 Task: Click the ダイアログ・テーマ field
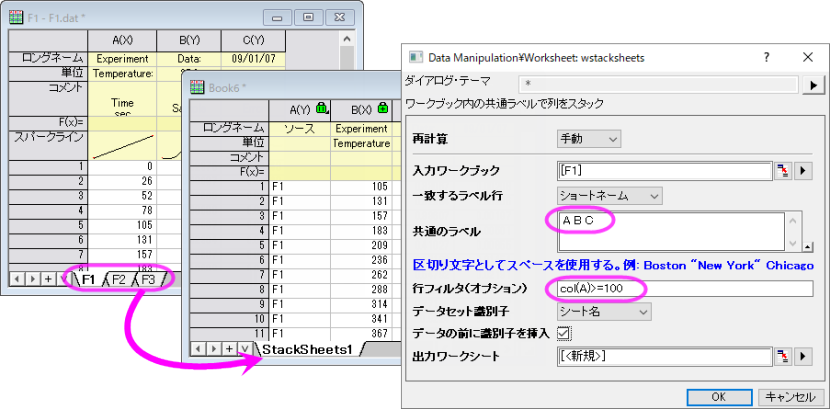tap(659, 85)
